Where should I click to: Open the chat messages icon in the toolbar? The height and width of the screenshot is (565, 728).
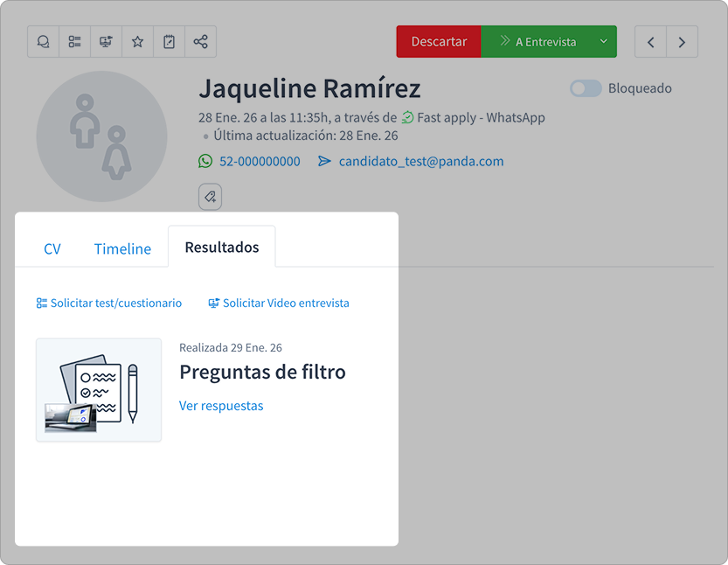[x=43, y=41]
